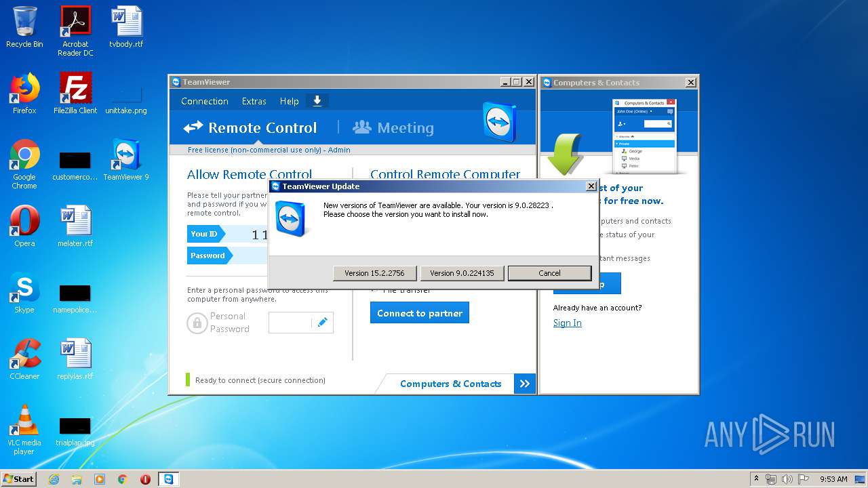Click the Free license banner text
The width and height of the screenshot is (868, 488).
pos(269,150)
